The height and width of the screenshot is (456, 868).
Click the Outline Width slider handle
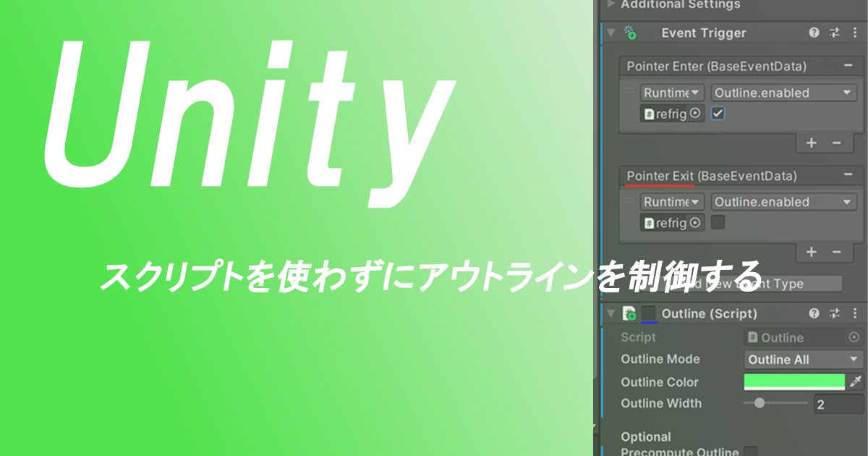[759, 403]
